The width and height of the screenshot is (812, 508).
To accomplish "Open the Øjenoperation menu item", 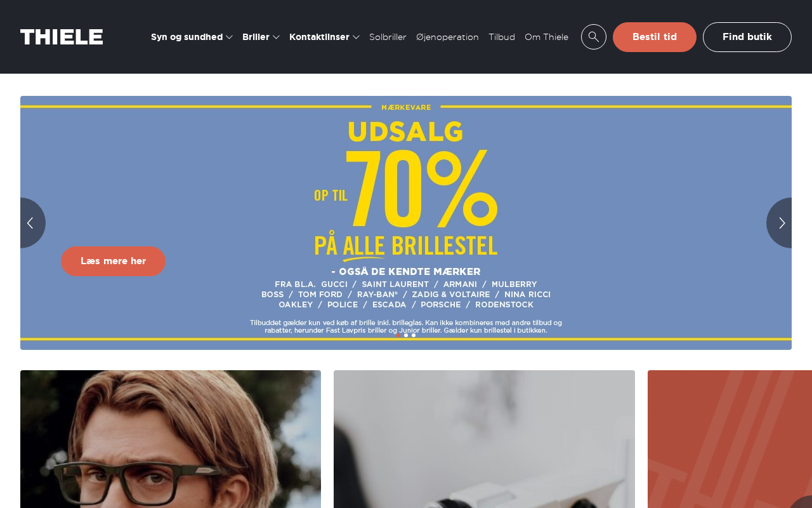I will pos(447,37).
